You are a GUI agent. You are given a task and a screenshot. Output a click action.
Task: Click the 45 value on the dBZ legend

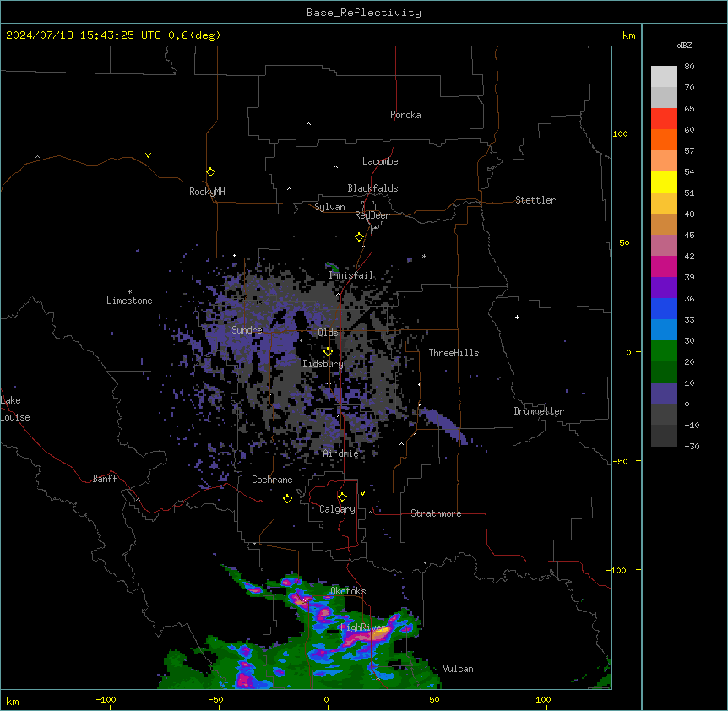pos(689,236)
